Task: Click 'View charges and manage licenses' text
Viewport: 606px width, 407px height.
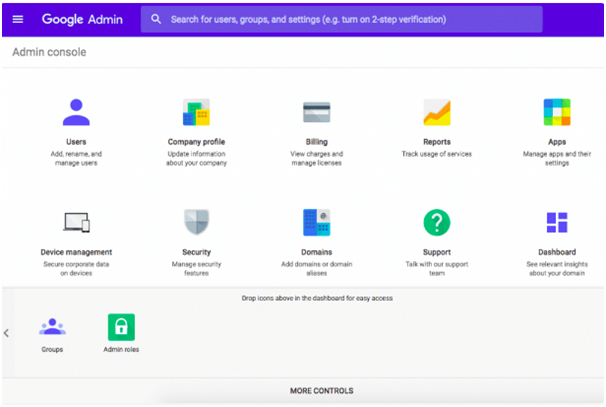Action: point(317,158)
